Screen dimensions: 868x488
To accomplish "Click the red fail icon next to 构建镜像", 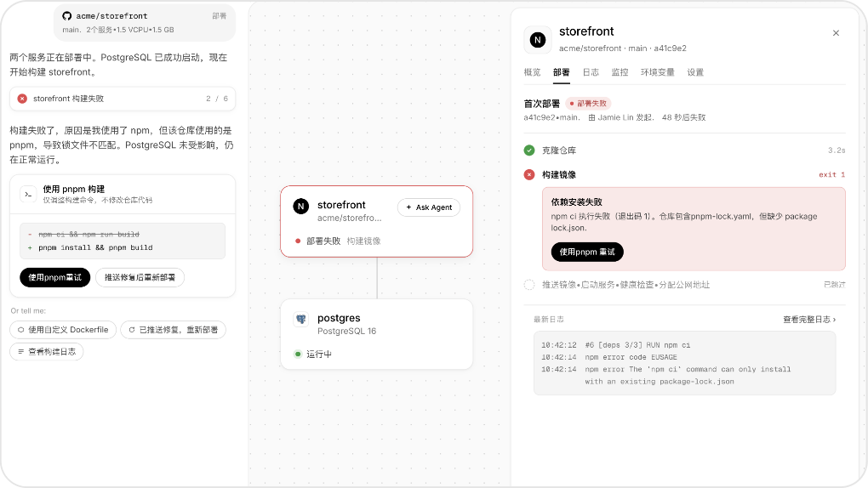I will (529, 175).
